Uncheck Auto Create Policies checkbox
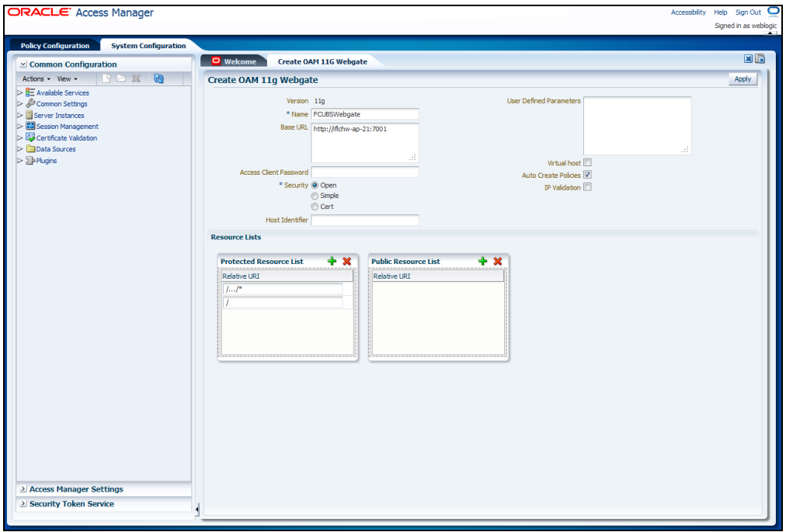Viewport: 786px width, 532px height. coord(587,175)
